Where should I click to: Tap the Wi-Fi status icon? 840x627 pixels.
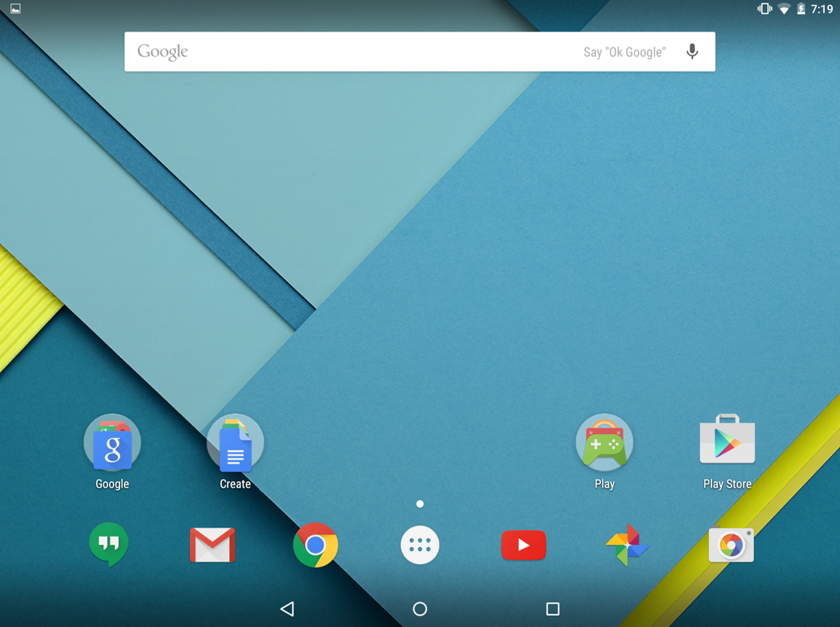(x=784, y=9)
